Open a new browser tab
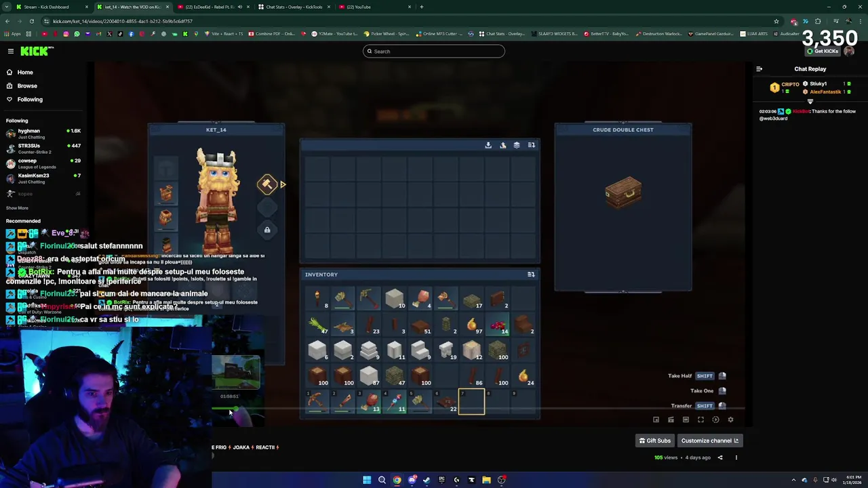 click(421, 7)
